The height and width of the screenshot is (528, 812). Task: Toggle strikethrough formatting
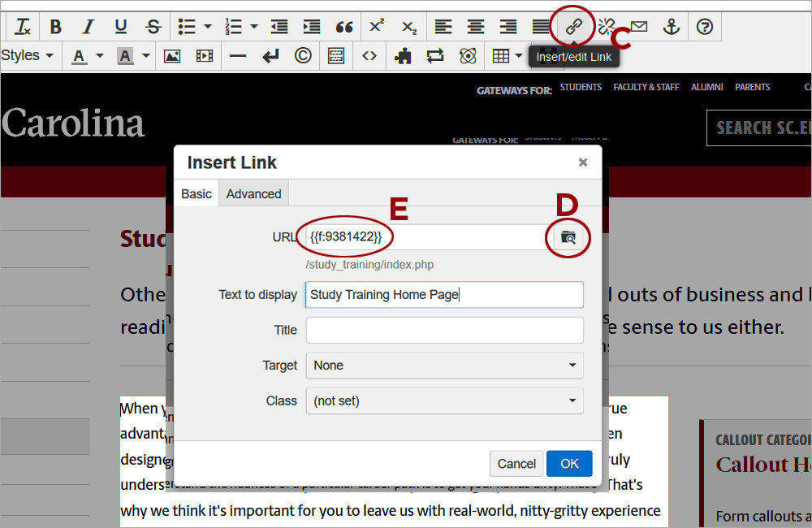153,26
